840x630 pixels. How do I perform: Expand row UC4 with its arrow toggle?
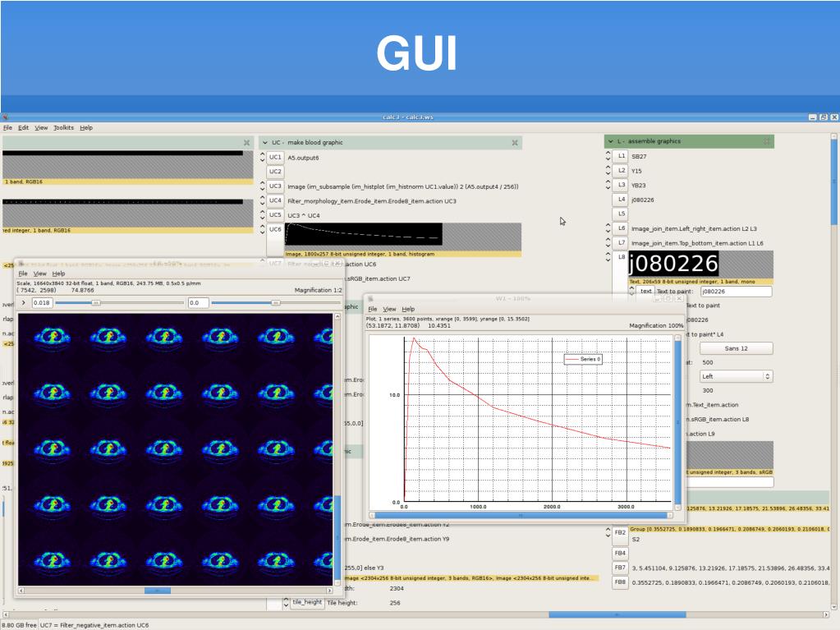click(263, 201)
